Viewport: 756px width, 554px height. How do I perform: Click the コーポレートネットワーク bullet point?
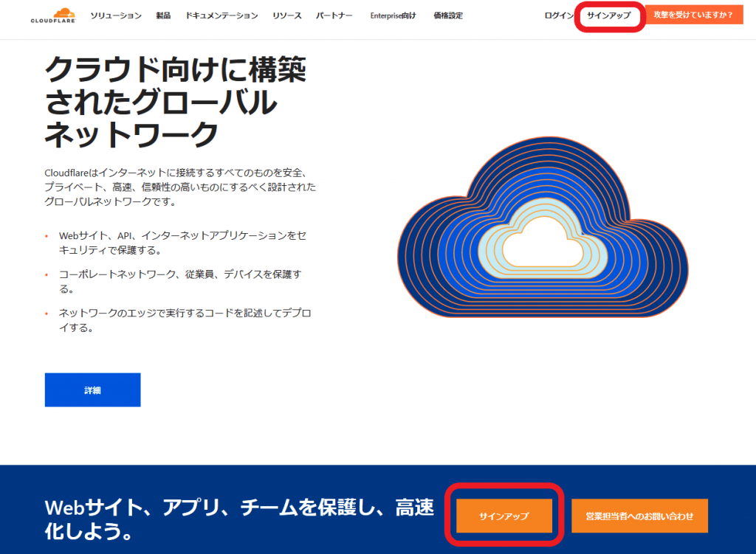click(x=180, y=282)
